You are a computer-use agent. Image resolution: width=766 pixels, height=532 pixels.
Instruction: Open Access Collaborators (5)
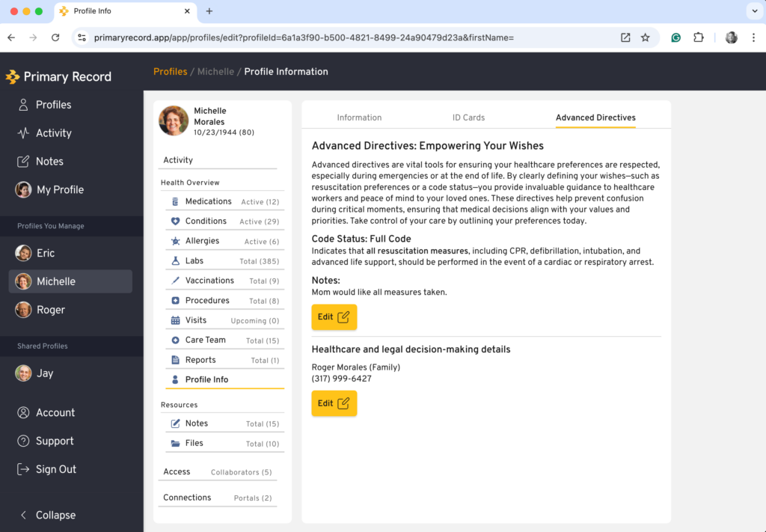[218, 472]
